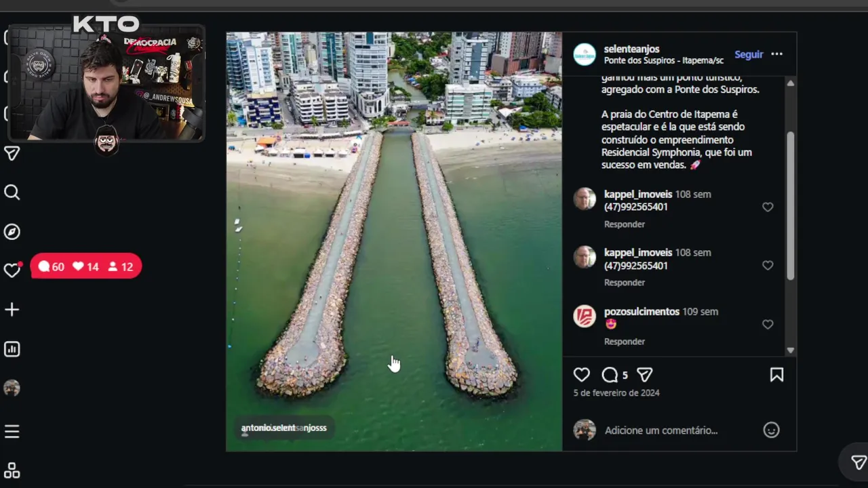Image resolution: width=868 pixels, height=488 pixels.
Task: Click the comment bubble icon on post
Action: 610,375
